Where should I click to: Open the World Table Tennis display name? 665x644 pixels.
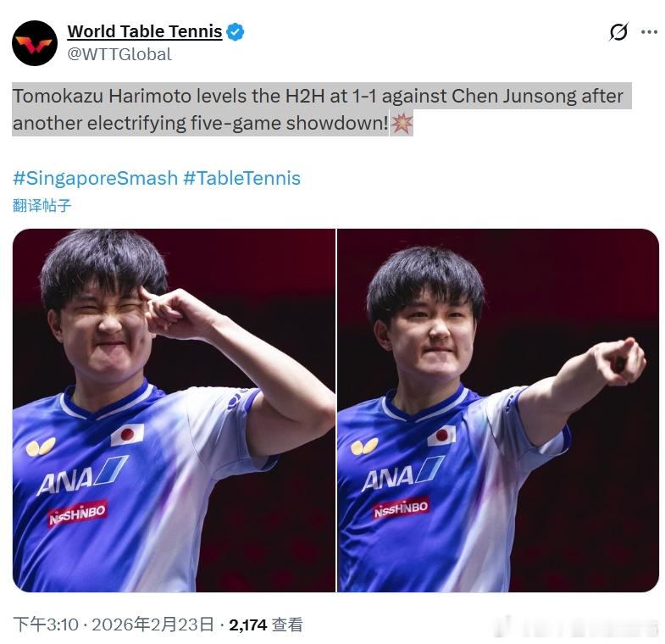[145, 31]
